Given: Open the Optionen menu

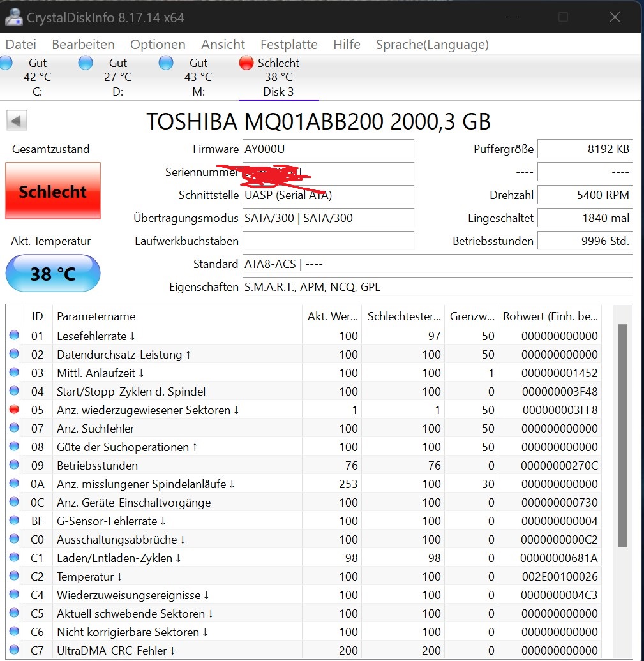Looking at the screenshot, I should 158,44.
